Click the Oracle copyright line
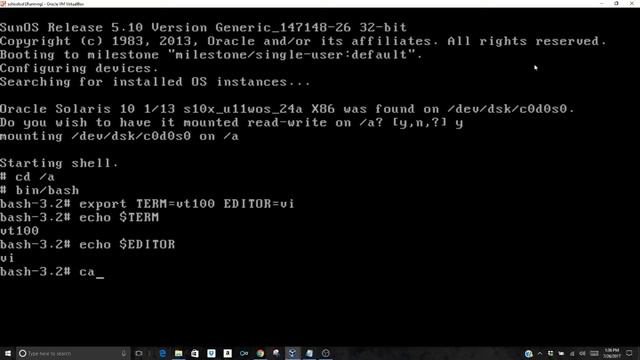 click(x=303, y=41)
